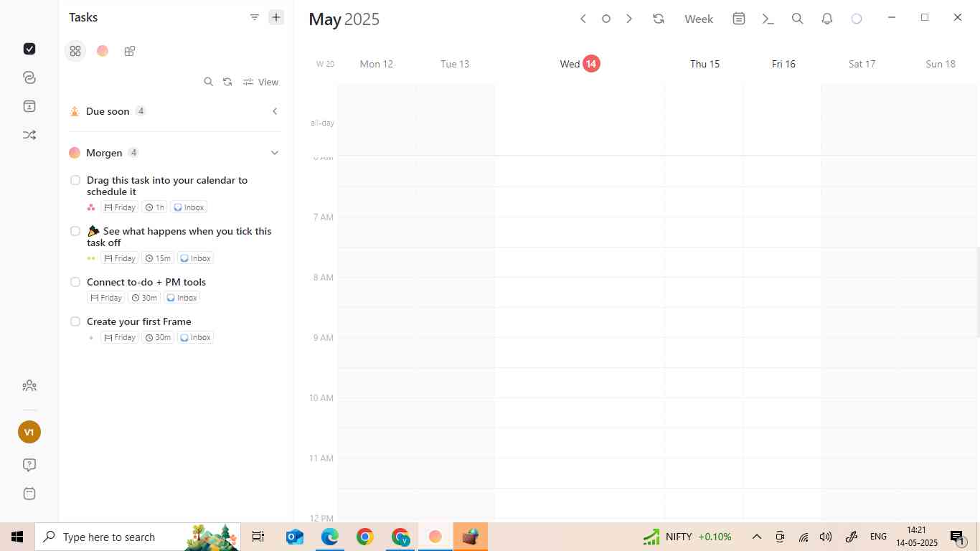Click the calendar search magnifier icon
This screenshot has height=551, width=980.
click(797, 19)
